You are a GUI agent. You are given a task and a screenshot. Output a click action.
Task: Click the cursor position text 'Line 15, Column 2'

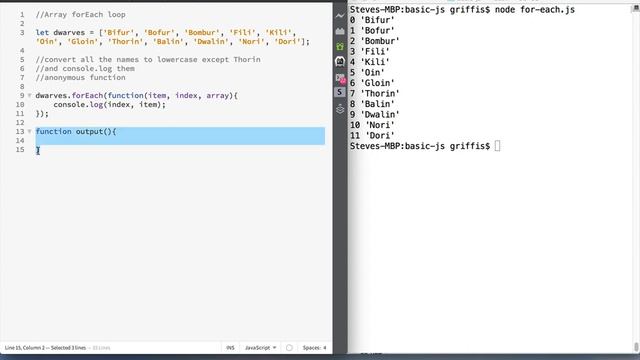pyautogui.click(x=24, y=348)
